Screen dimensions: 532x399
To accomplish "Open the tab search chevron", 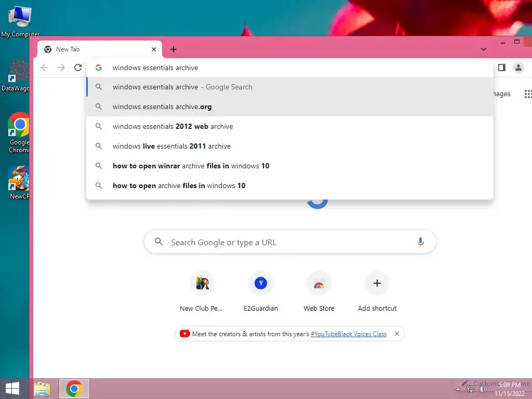I will pos(484,49).
